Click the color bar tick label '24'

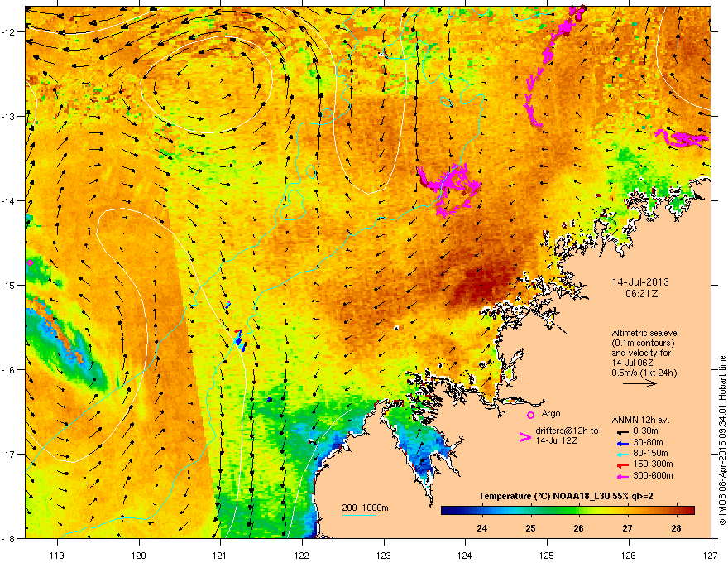tap(482, 528)
